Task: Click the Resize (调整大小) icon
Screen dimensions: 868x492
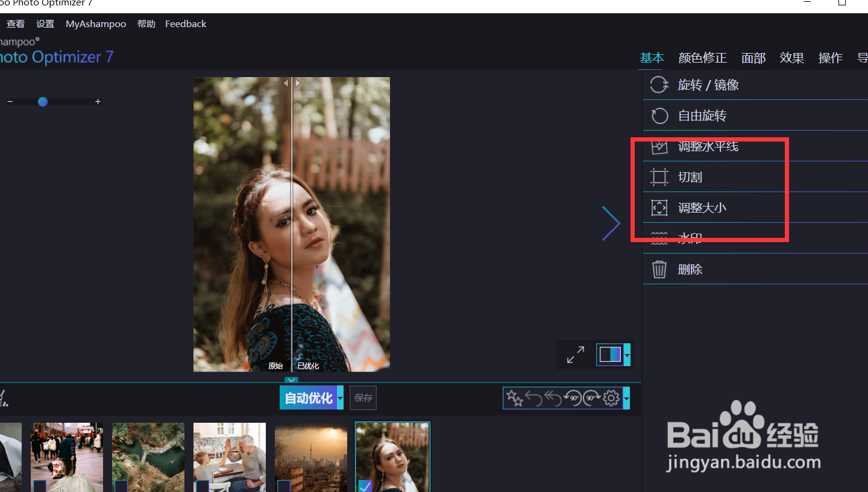Action: tap(659, 208)
